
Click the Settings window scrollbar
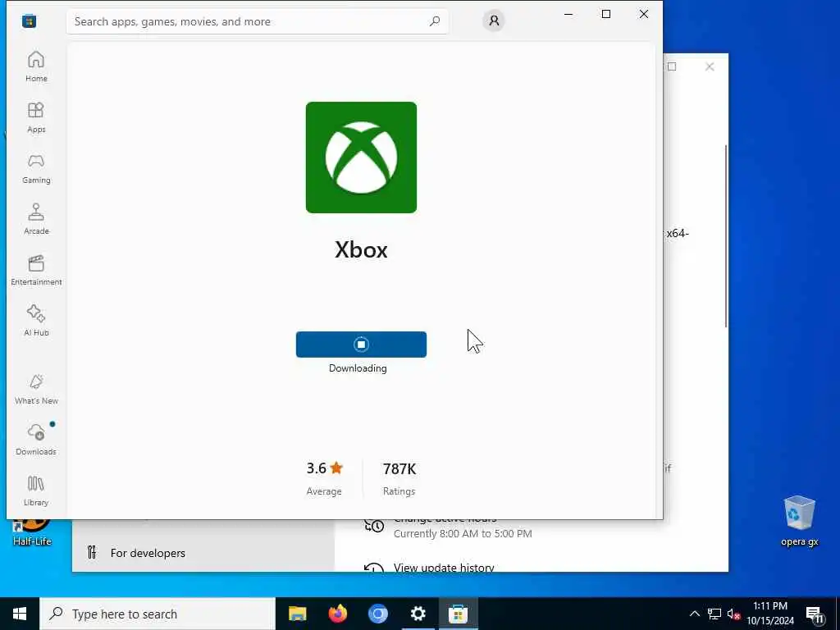coord(726,235)
